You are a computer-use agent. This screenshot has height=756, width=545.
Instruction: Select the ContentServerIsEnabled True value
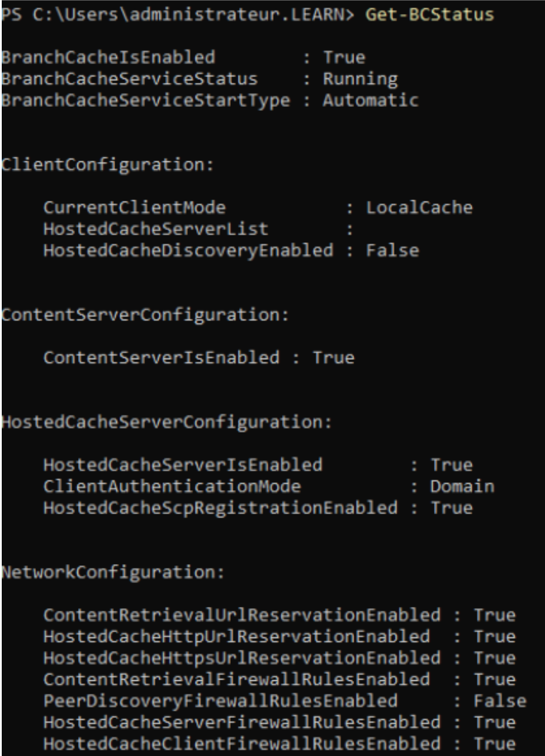pyautogui.click(x=332, y=357)
